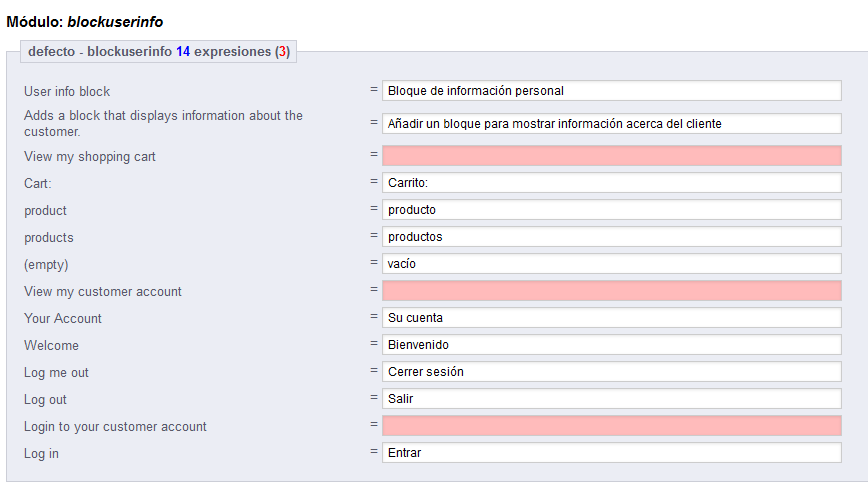Image resolution: width=868 pixels, height=497 pixels.
Task: Click the 'Módulo: blockuserinfo' heading
Action: [x=85, y=21]
